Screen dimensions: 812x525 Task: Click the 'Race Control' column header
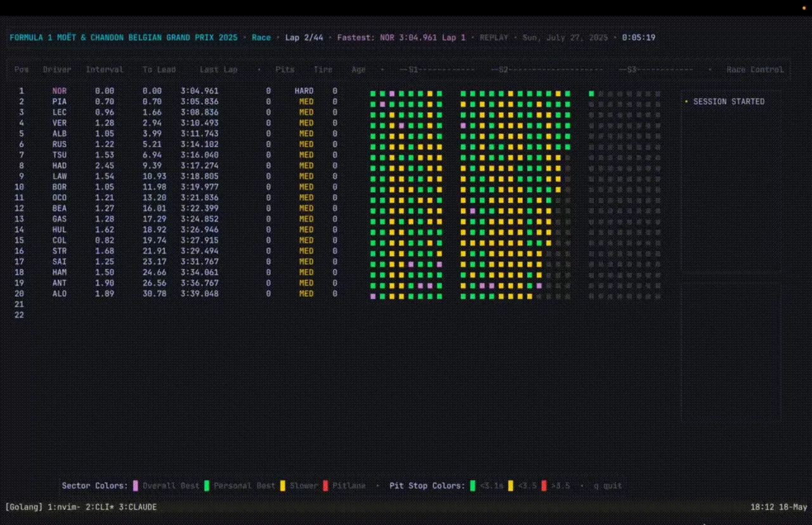point(755,70)
